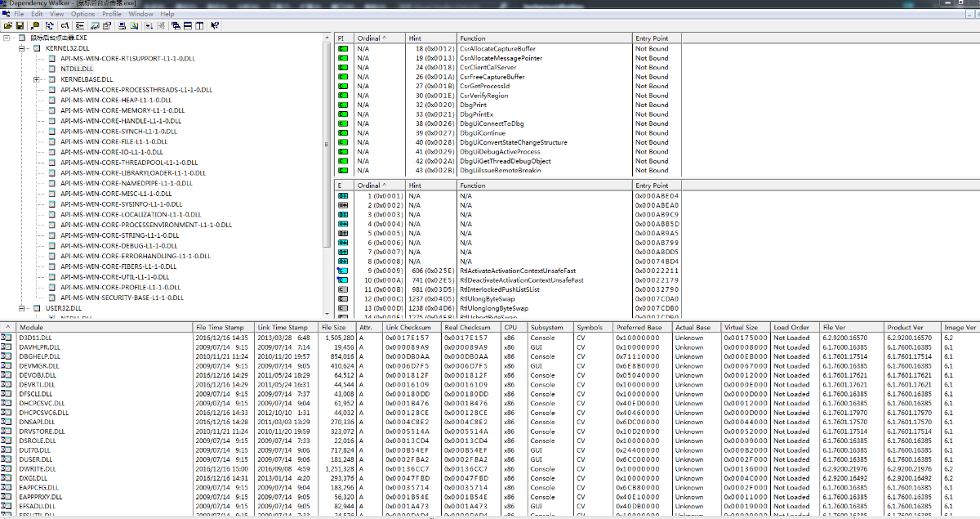Collapse the root EXE tree node
This screenshot has width=980, height=519.
click(x=7, y=38)
